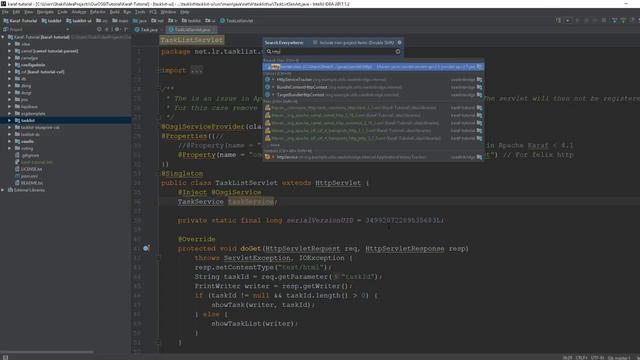The width and height of the screenshot is (640, 360).
Task: Click class icon beside TargetBundleHttpContext
Action: pyautogui.click(x=267, y=95)
